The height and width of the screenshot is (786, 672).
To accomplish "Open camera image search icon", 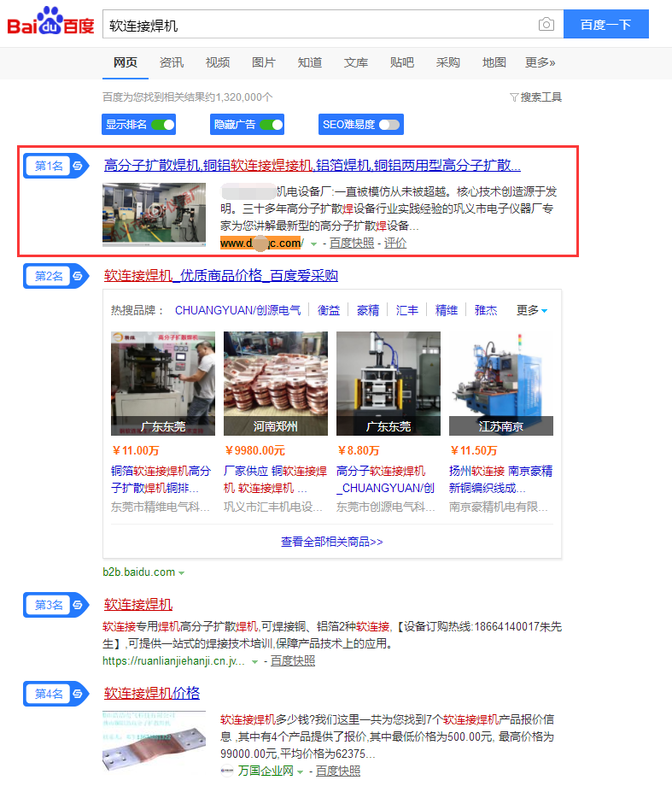I will click(x=546, y=24).
